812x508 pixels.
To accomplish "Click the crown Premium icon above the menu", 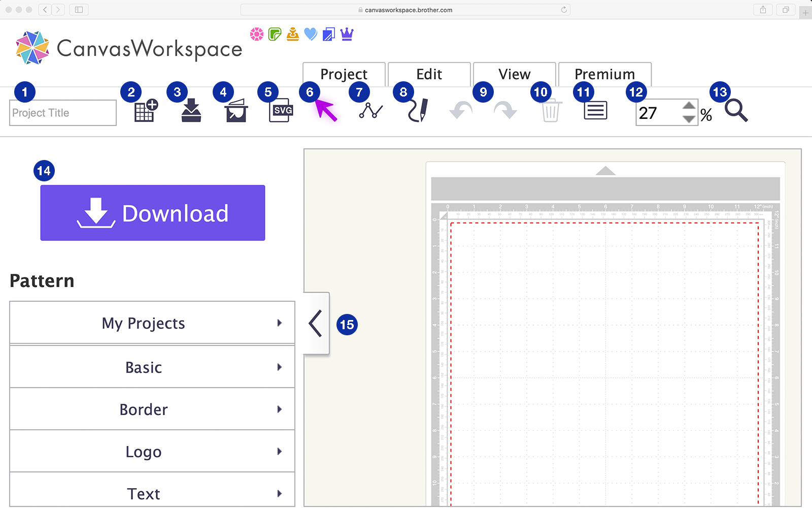I will (x=347, y=34).
